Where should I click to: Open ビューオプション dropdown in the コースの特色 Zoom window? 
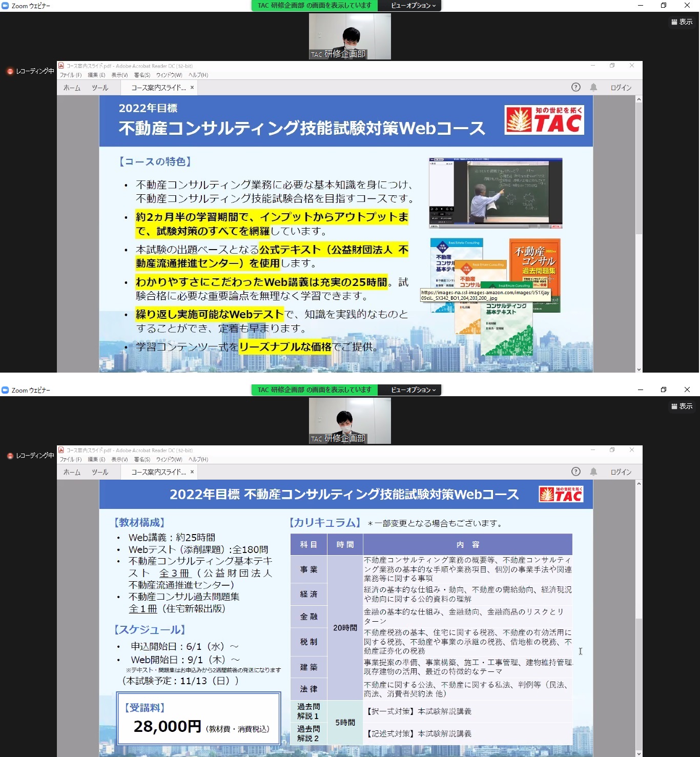pos(413,6)
